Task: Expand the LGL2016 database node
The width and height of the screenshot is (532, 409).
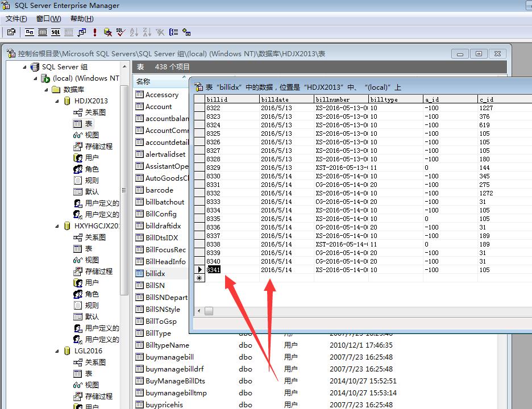Action: (x=58, y=351)
